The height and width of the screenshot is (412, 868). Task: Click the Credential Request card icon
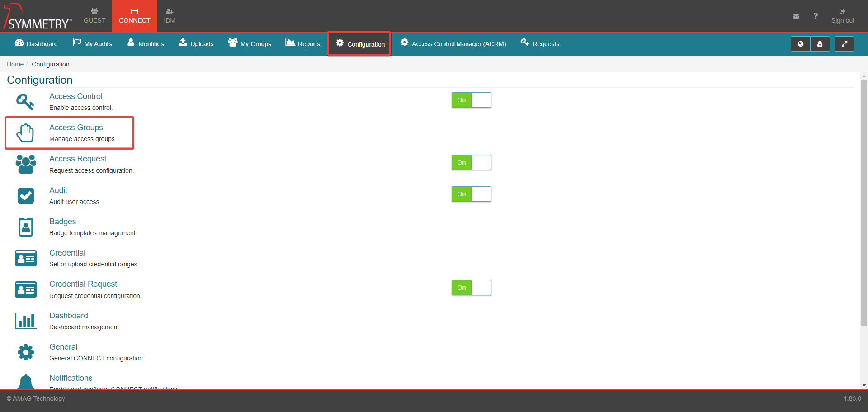(x=25, y=289)
